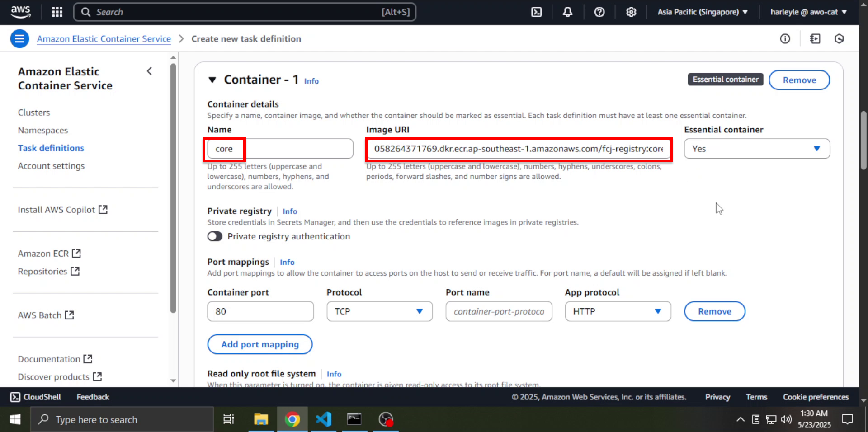The height and width of the screenshot is (432, 868).
Task: Open File Explorer from the taskbar
Action: click(x=261, y=419)
